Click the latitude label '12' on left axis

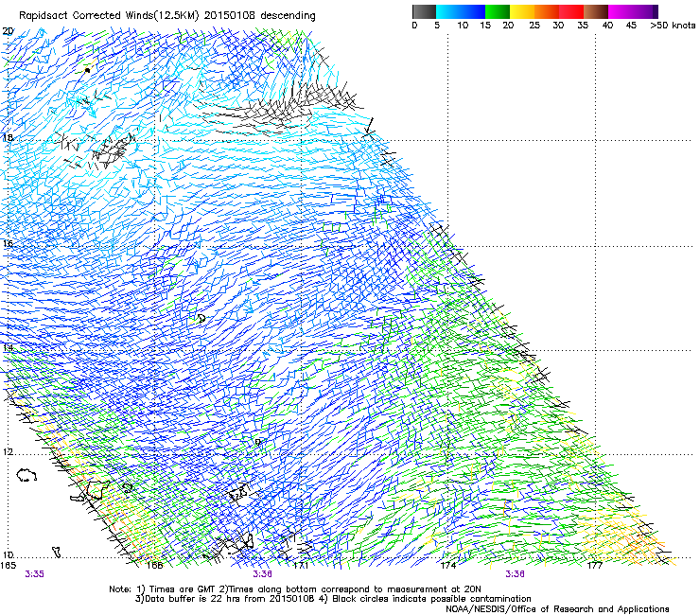8,451
